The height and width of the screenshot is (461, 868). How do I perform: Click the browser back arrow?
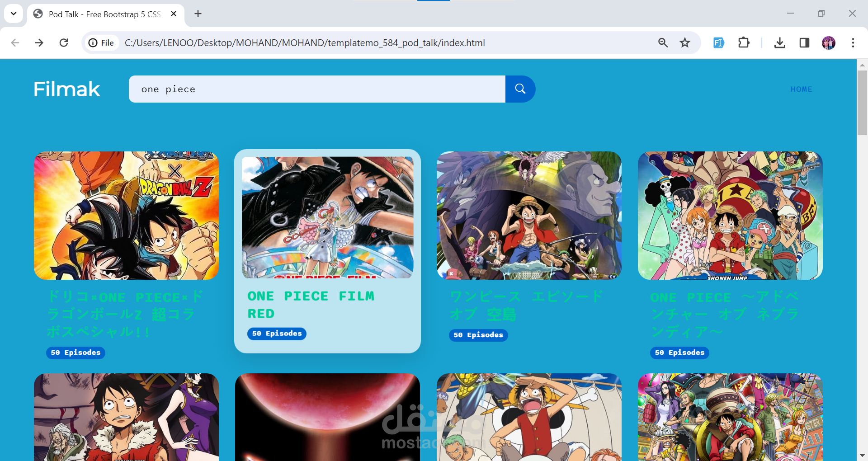pyautogui.click(x=15, y=43)
